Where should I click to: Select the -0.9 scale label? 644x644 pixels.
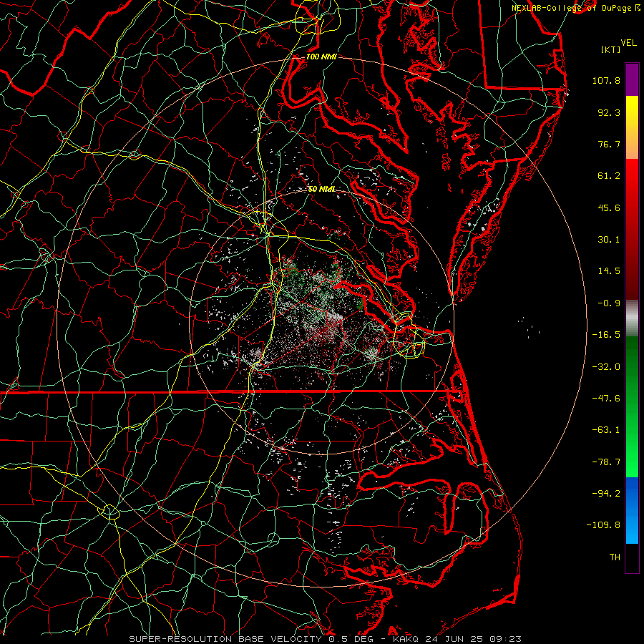tap(609, 303)
